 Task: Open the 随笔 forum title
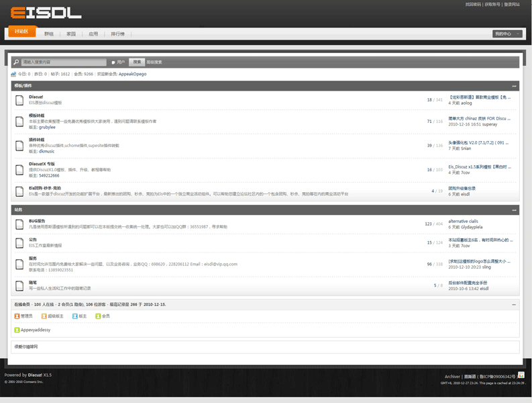(33, 282)
